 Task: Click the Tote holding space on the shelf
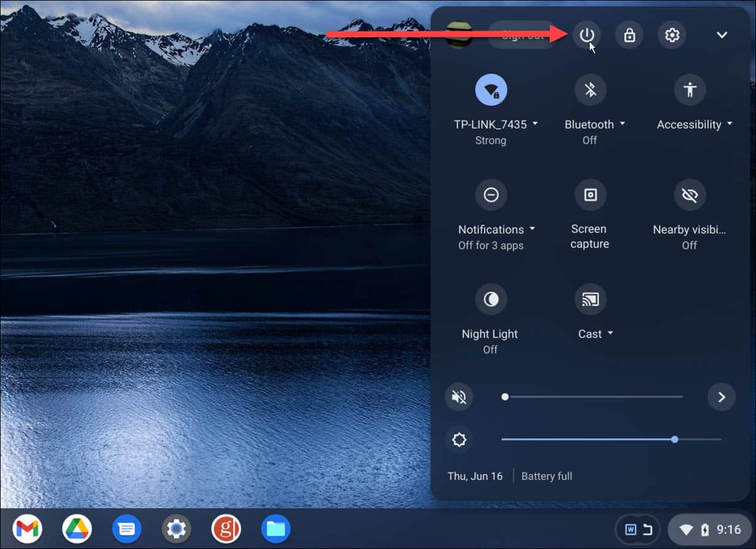point(638,529)
